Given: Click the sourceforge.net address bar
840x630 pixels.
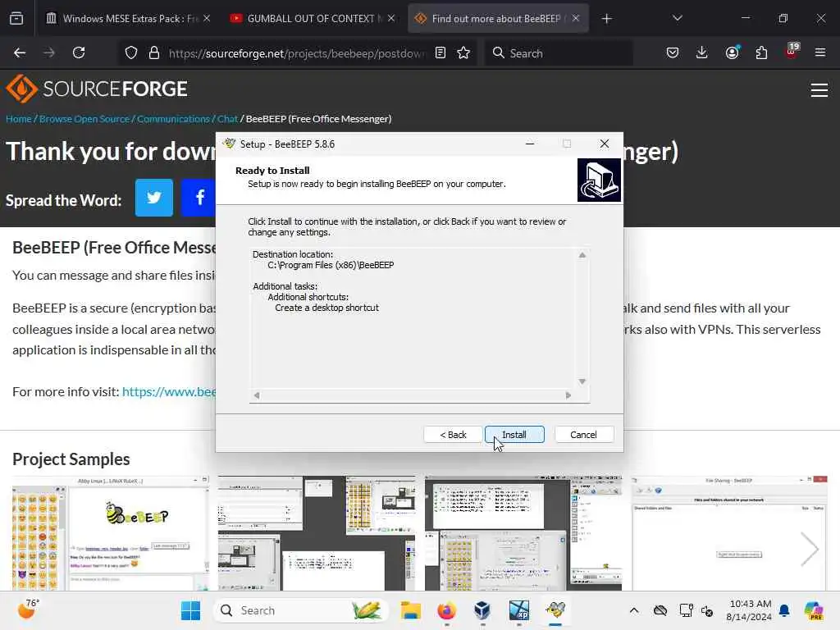Looking at the screenshot, I should [297, 53].
